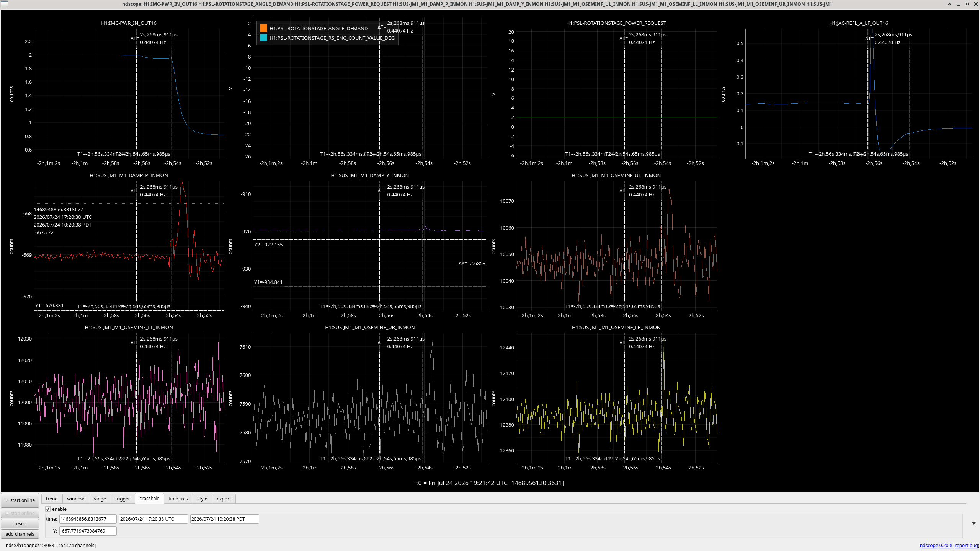The image size is (980, 551).
Task: Click the 2026/07/24 17:20:38 UTC crosshair readout in plot
Action: click(63, 217)
